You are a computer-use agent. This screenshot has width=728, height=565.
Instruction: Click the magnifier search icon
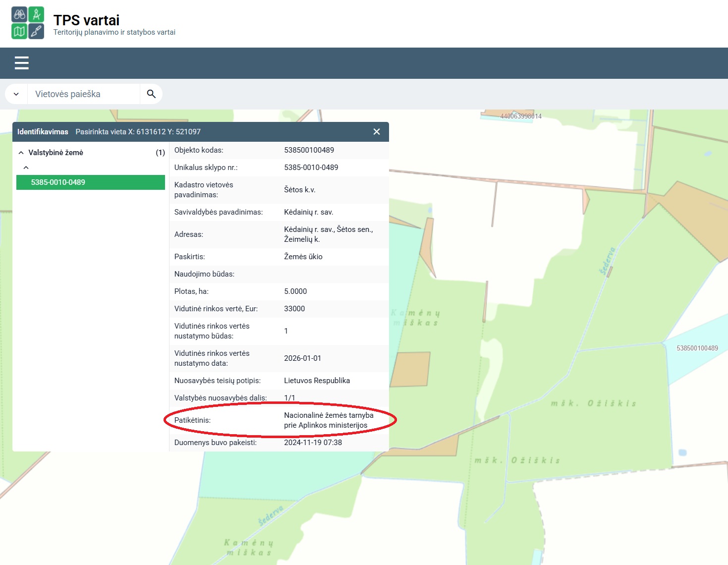(151, 94)
